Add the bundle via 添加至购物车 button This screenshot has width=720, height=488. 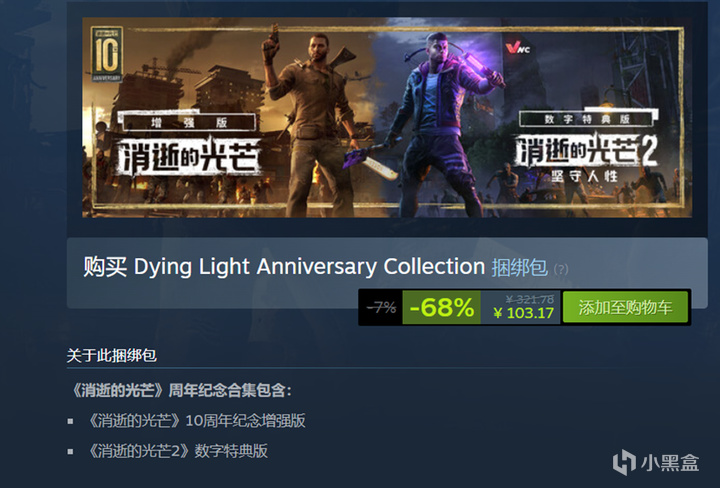(x=625, y=307)
